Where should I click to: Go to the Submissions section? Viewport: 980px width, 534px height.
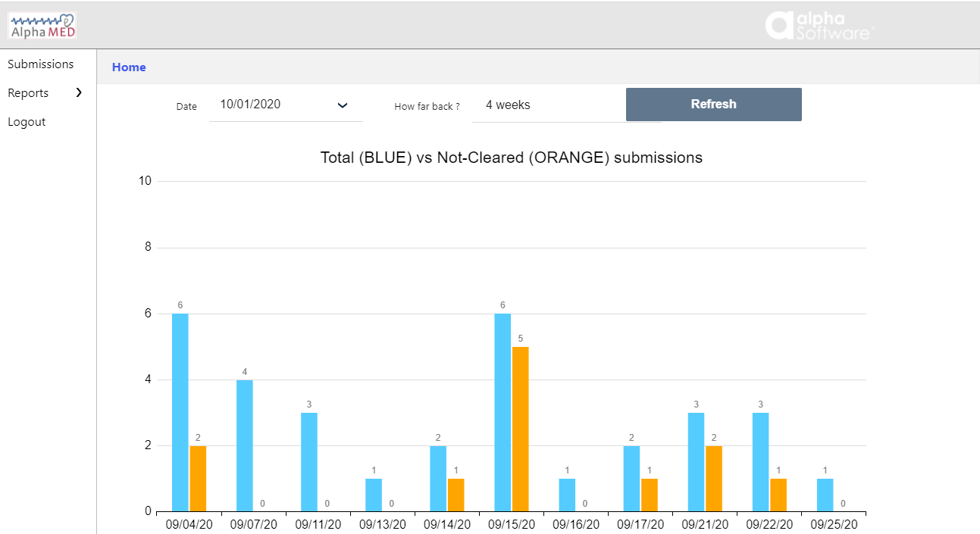pos(41,64)
